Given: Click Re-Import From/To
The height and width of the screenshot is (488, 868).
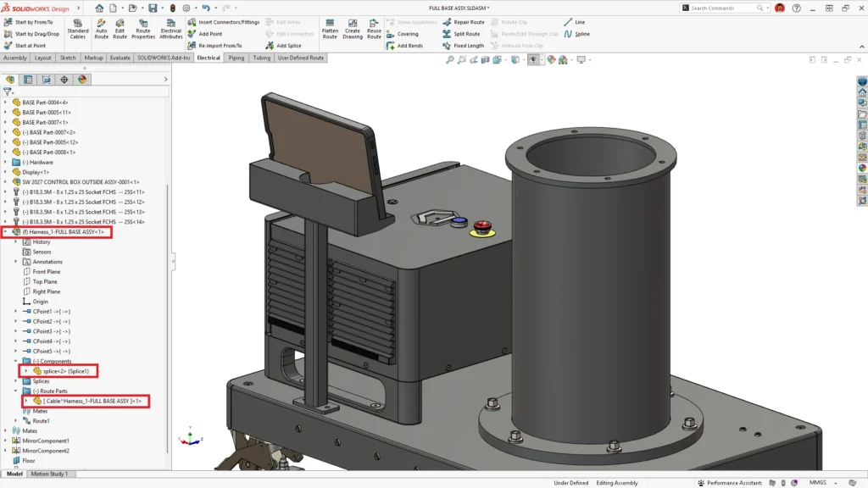Looking at the screenshot, I should point(214,46).
